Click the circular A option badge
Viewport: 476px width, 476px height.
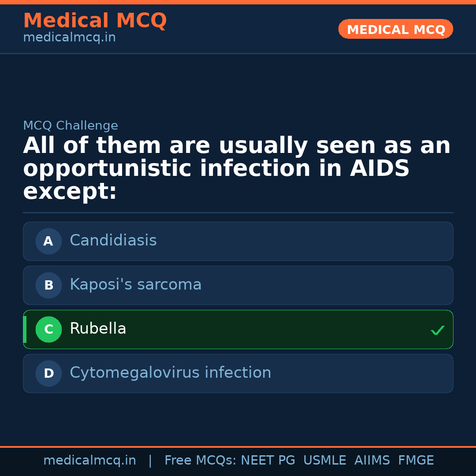pyautogui.click(x=48, y=241)
